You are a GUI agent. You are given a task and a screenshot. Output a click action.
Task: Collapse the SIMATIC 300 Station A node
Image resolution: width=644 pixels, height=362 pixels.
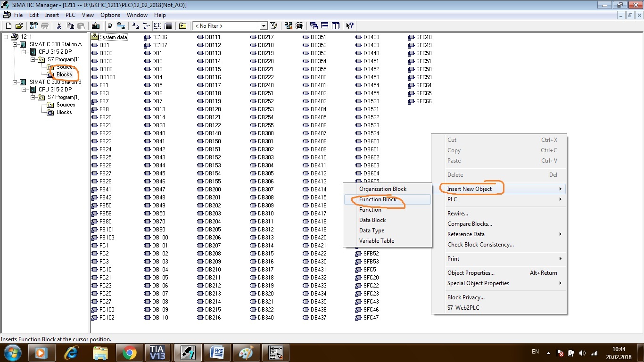(15, 44)
